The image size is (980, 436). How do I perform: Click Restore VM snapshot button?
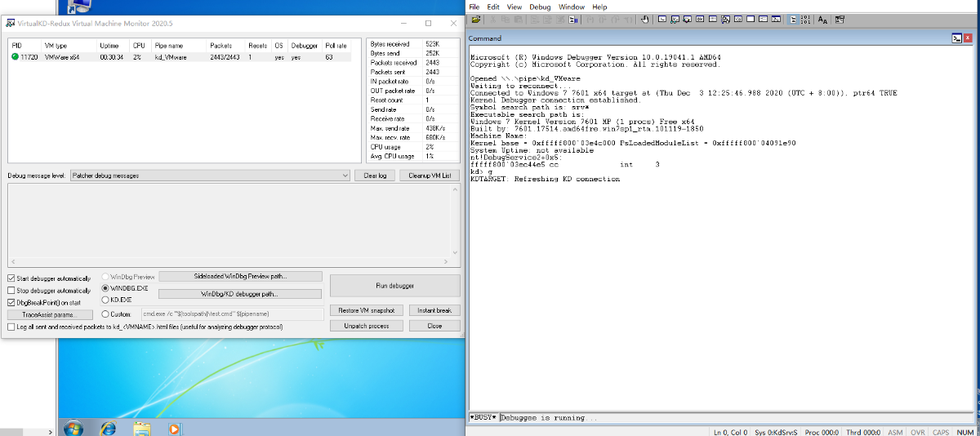[x=367, y=310]
